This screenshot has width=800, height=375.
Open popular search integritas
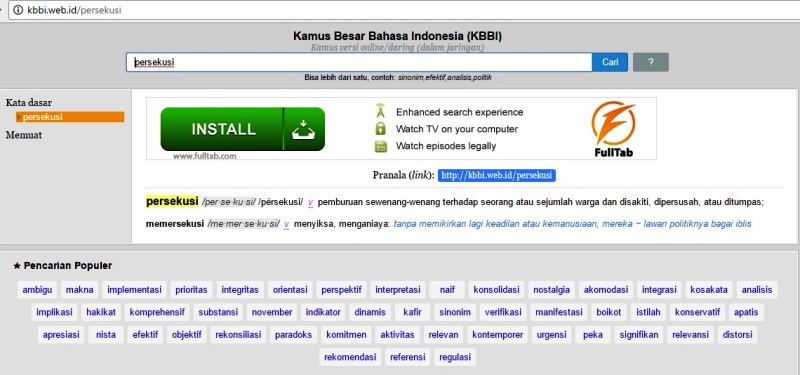(x=240, y=290)
